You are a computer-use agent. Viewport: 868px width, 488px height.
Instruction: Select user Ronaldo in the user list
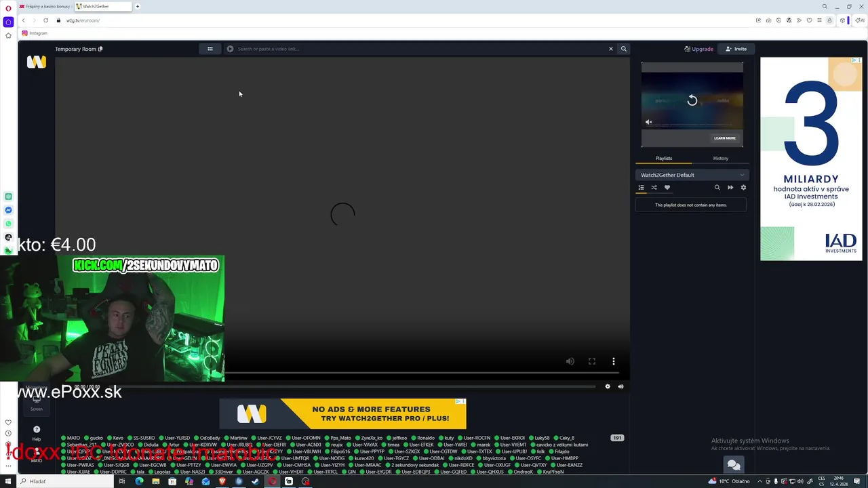422,438
